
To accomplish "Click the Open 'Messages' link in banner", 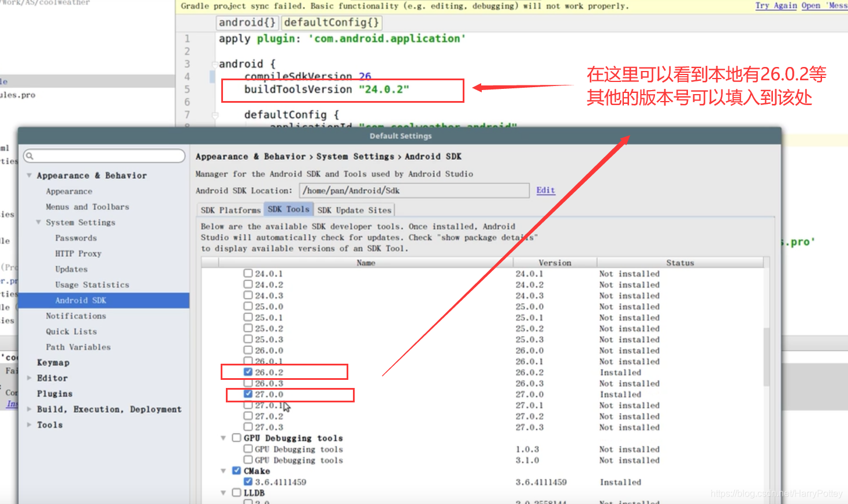I will (824, 5).
